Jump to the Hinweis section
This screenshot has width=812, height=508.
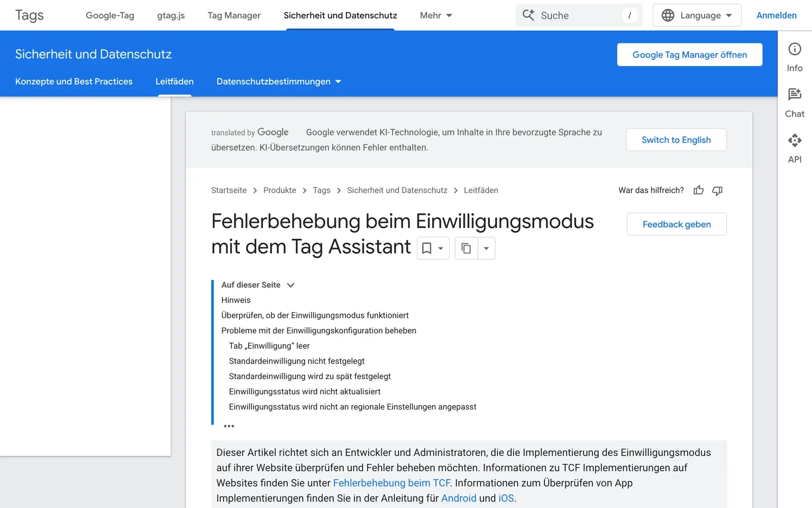[x=236, y=300]
